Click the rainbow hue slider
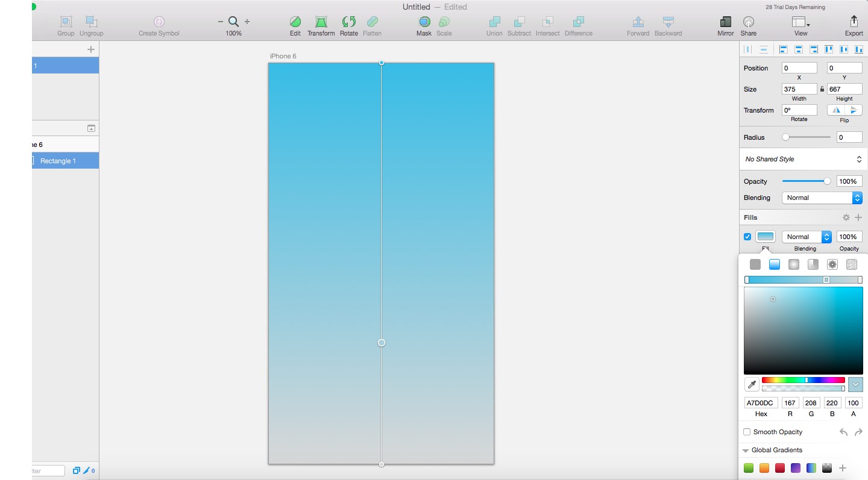 click(804, 380)
